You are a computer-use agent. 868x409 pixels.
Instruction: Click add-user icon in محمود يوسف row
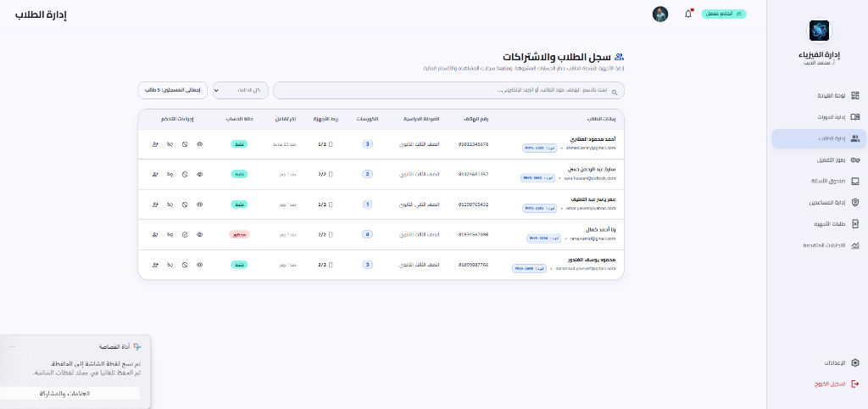[155, 265]
